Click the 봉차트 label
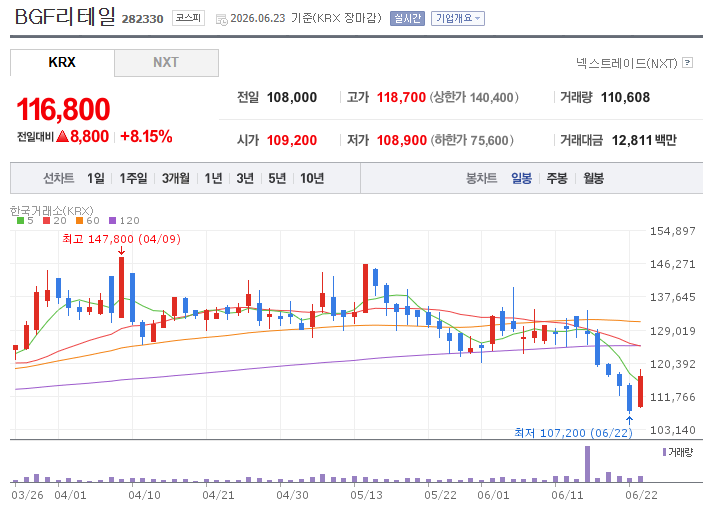The height and width of the screenshot is (507, 703). click(482, 178)
